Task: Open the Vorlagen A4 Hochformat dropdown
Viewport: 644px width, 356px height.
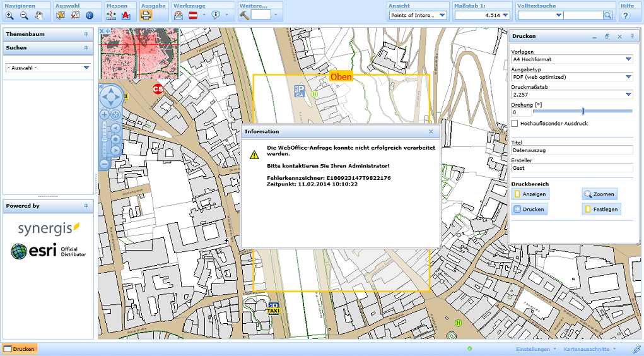Action: point(628,59)
